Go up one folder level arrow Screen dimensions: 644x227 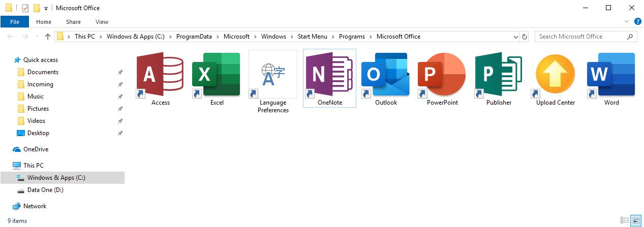coord(48,37)
